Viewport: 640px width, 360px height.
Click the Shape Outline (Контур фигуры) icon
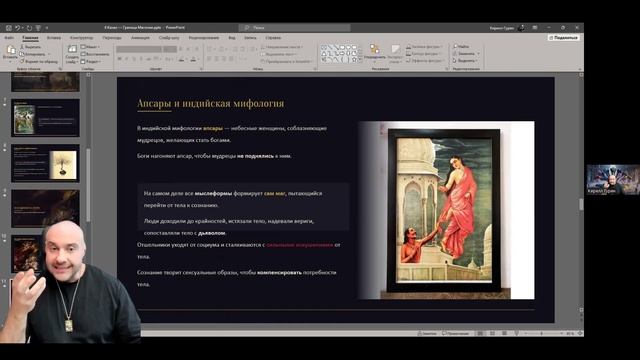pos(409,53)
